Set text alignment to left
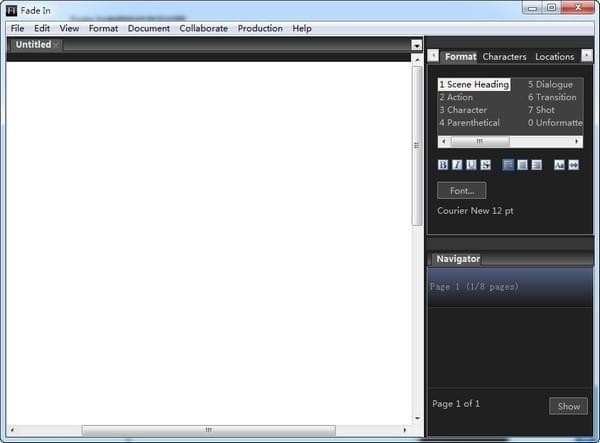The image size is (600, 443). [508, 164]
